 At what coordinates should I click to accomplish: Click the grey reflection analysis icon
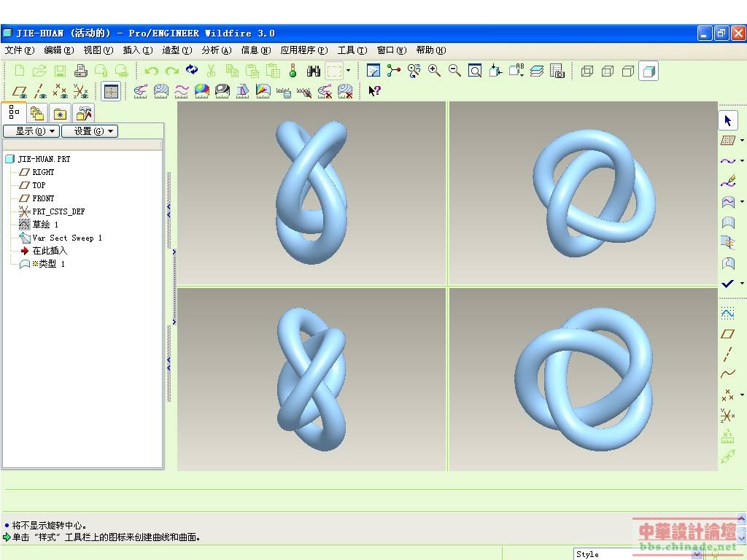222,91
